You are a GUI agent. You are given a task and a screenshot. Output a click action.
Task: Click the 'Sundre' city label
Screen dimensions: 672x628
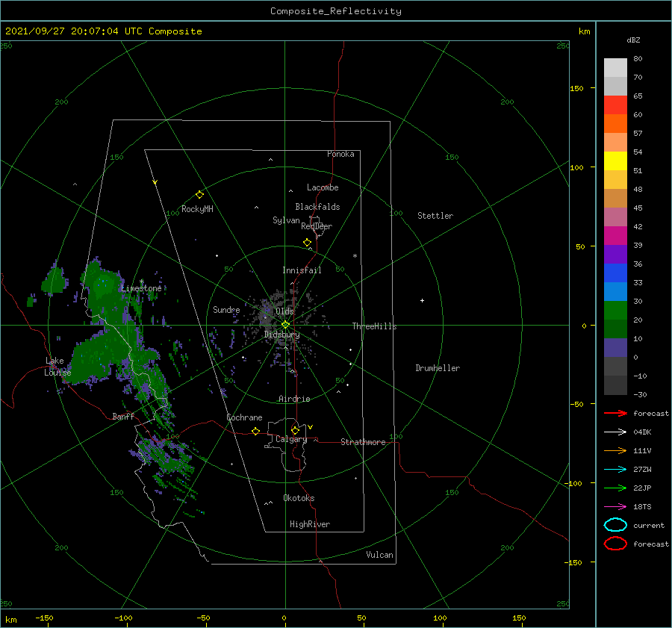point(226,310)
